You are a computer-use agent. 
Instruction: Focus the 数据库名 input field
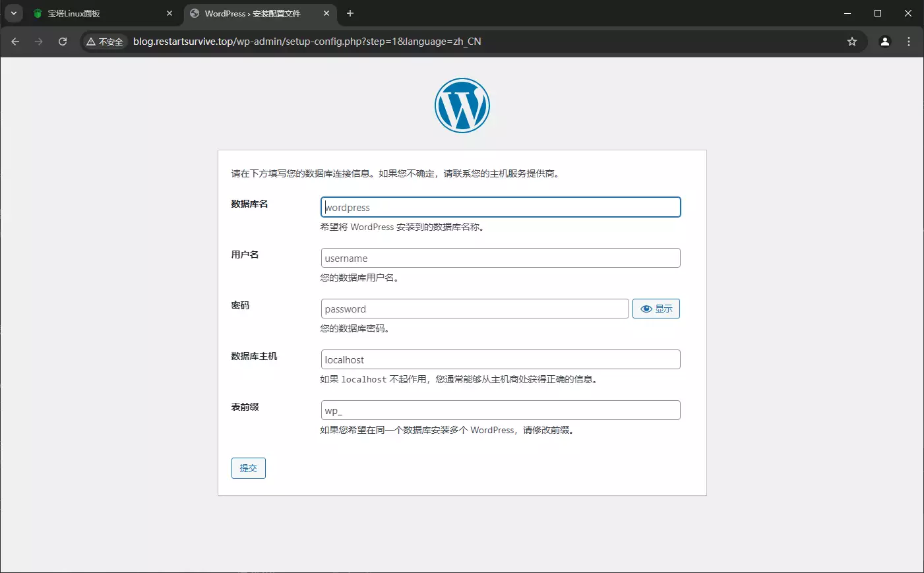coord(501,207)
